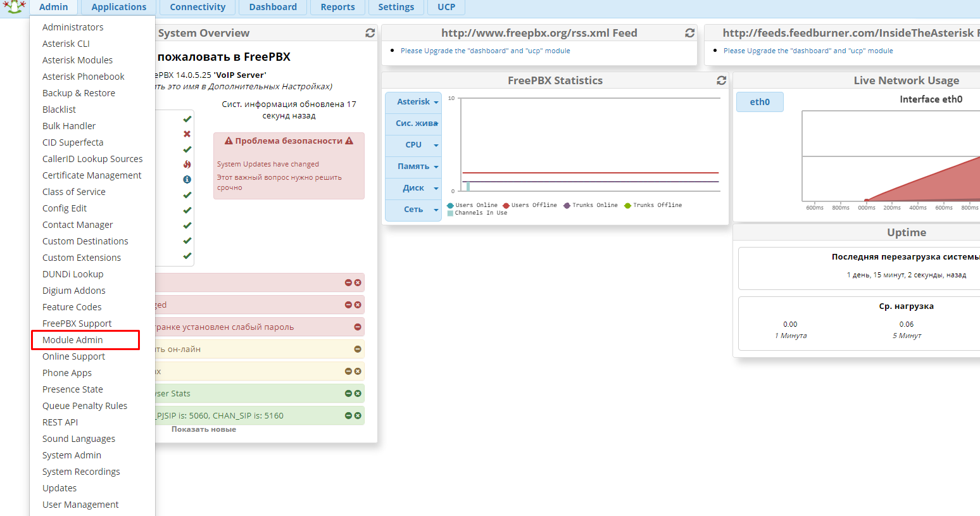Image resolution: width=980 pixels, height=516 pixels.
Task: Select Feature Codes
Action: click(72, 307)
